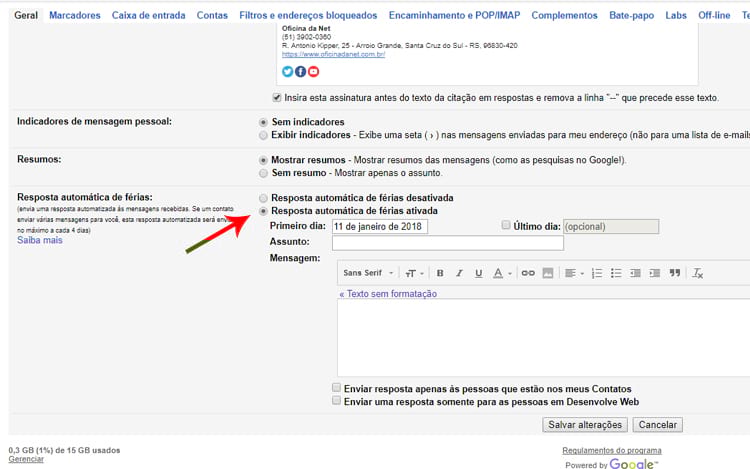Viewport: 750px width, 469px height.
Task: Insert a link using the toolbar
Action: [528, 273]
